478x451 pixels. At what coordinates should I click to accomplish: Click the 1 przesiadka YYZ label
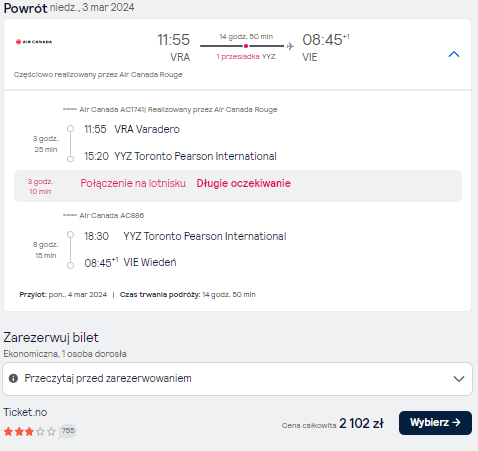246,57
